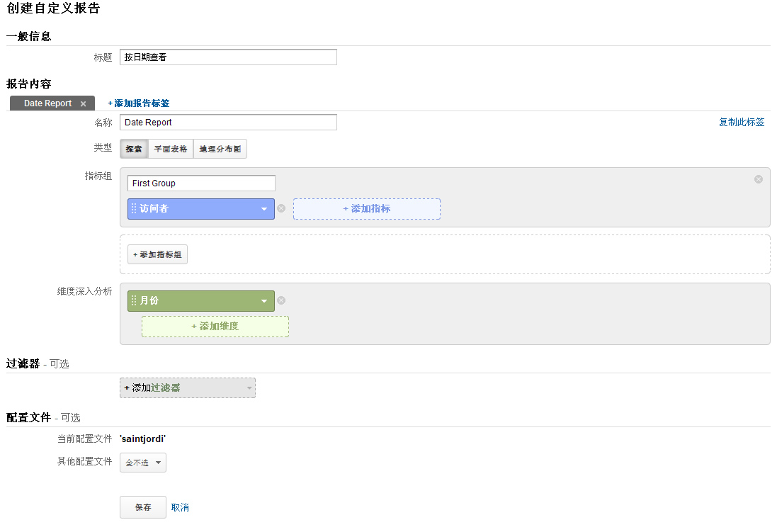777x532 pixels.
Task: Open the 月份 dimension dropdown
Action: point(264,300)
